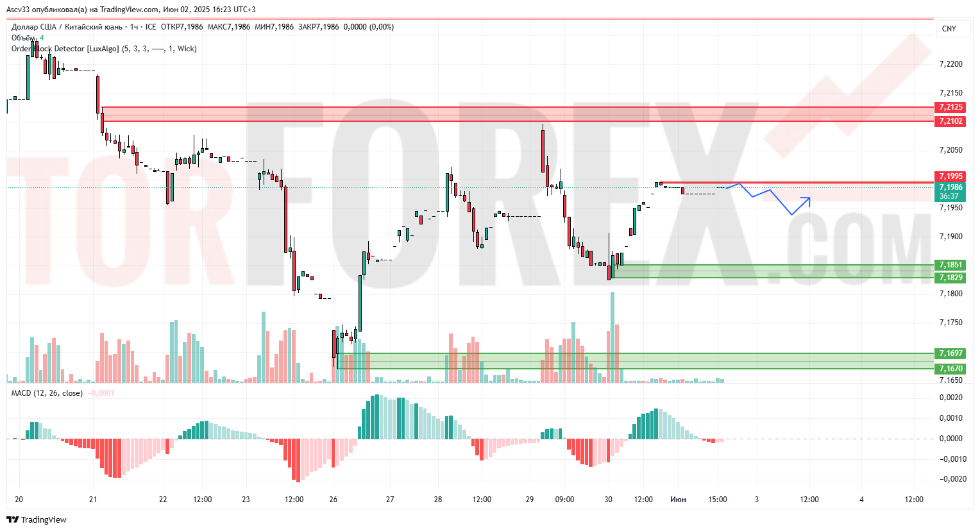The width and height of the screenshot is (980, 531).
Task: Select the green 7,1829 price label
Action: tap(950, 278)
